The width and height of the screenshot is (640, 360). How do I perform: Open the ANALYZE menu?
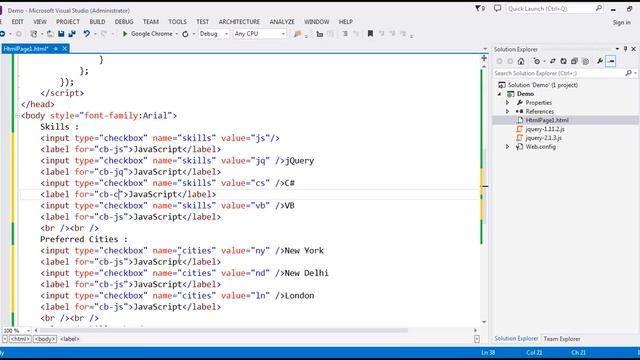(x=282, y=22)
